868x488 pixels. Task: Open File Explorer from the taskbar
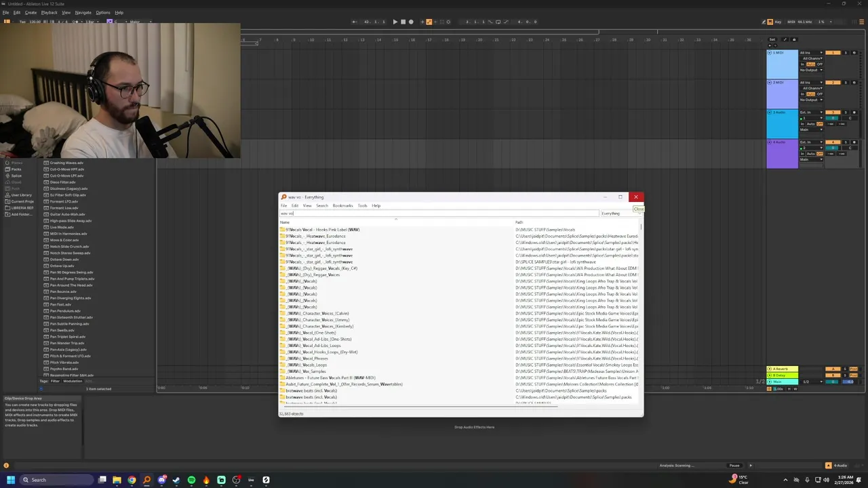[117, 480]
